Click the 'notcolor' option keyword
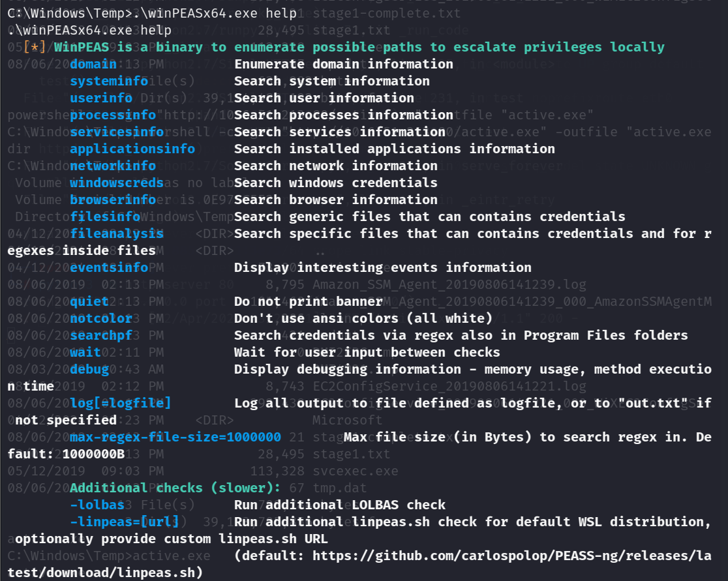The height and width of the screenshot is (581, 728). 101,318
